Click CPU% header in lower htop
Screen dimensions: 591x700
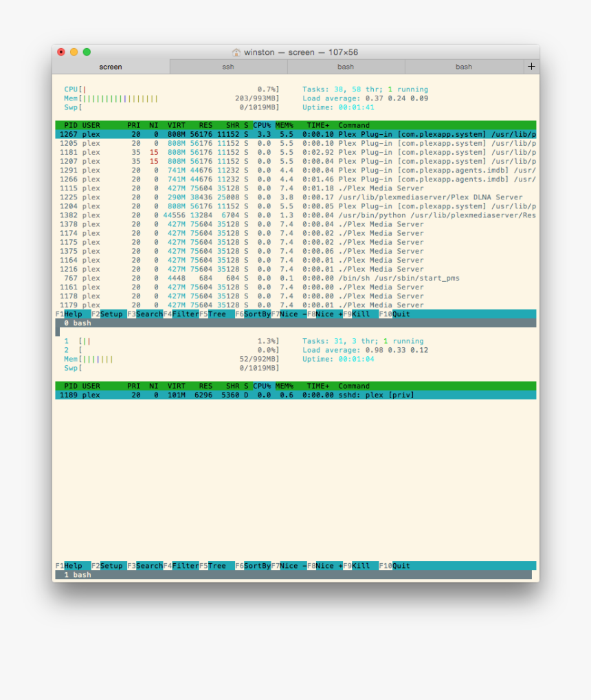(262, 386)
